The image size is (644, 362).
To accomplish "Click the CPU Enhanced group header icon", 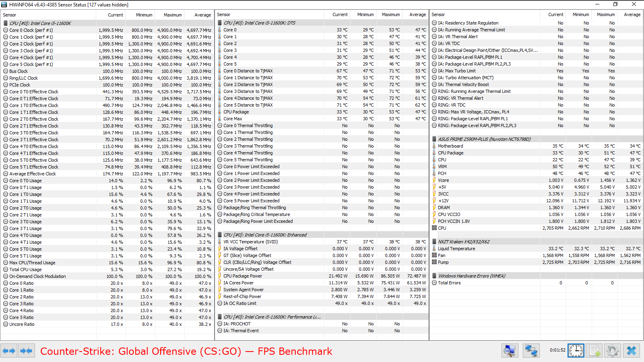I will (220, 235).
